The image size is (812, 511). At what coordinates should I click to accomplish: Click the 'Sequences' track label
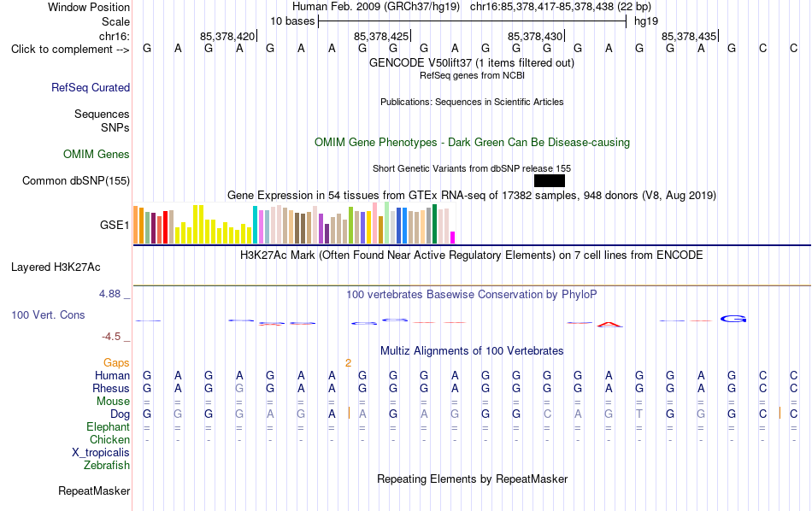point(102,114)
